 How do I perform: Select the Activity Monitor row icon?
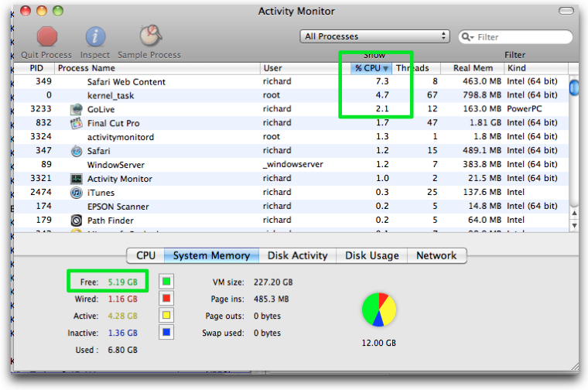click(x=77, y=179)
